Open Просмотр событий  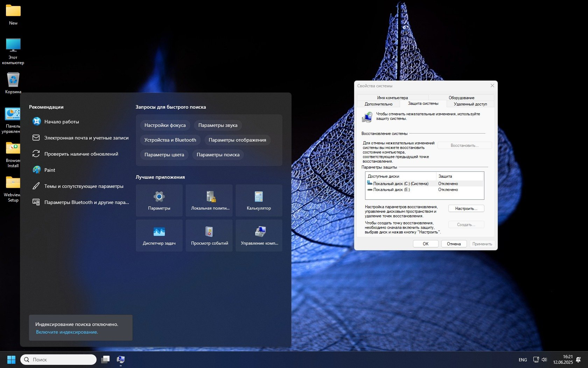click(x=209, y=236)
